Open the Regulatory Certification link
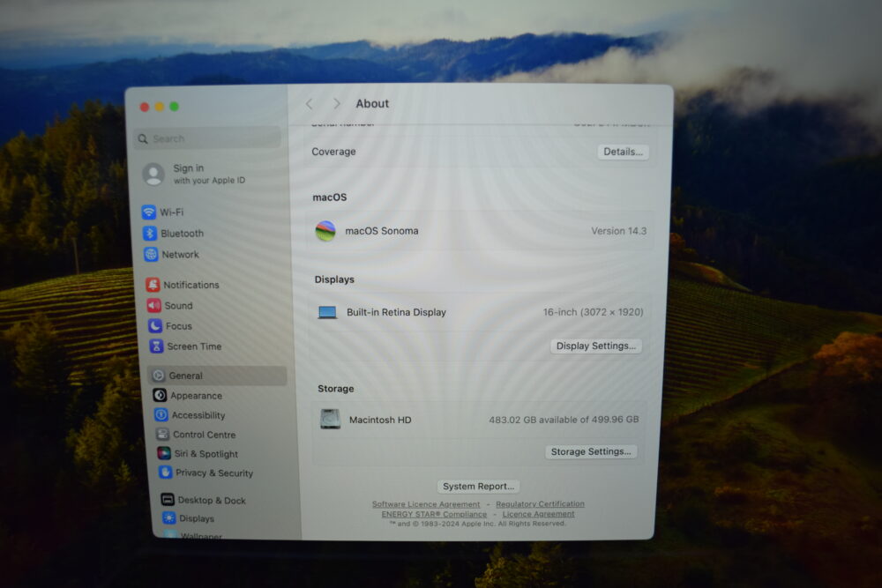Image resolution: width=882 pixels, height=588 pixels. point(540,503)
